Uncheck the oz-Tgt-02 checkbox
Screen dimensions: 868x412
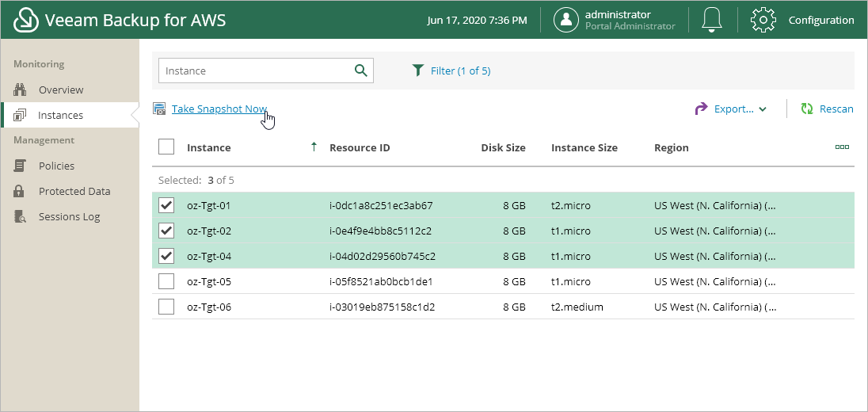[x=166, y=231]
